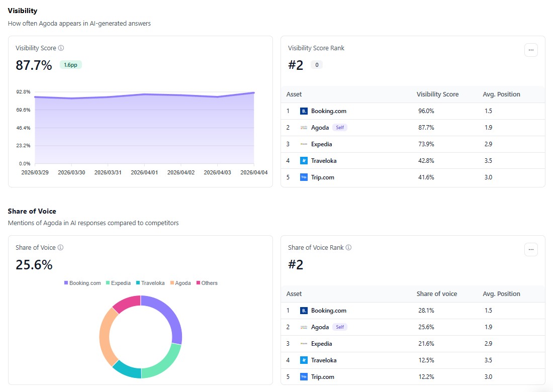The width and height of the screenshot is (553, 392).
Task: Click the 96.0% visibility score value
Action: click(426, 111)
